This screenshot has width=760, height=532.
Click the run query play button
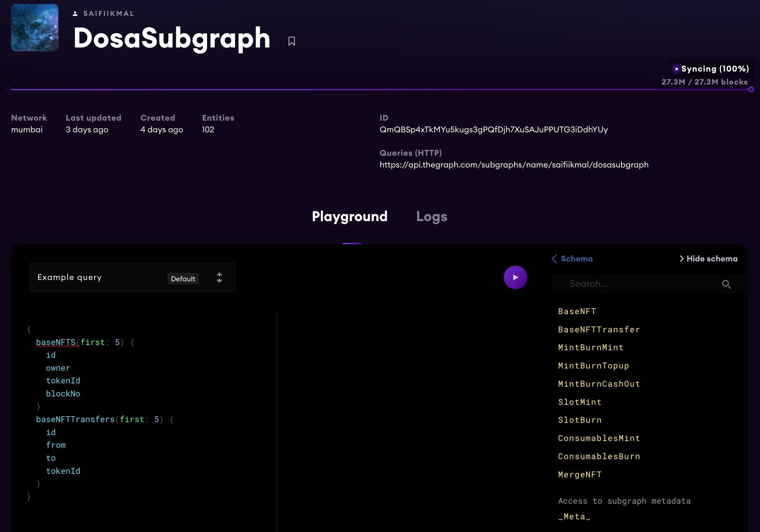pyautogui.click(x=516, y=277)
